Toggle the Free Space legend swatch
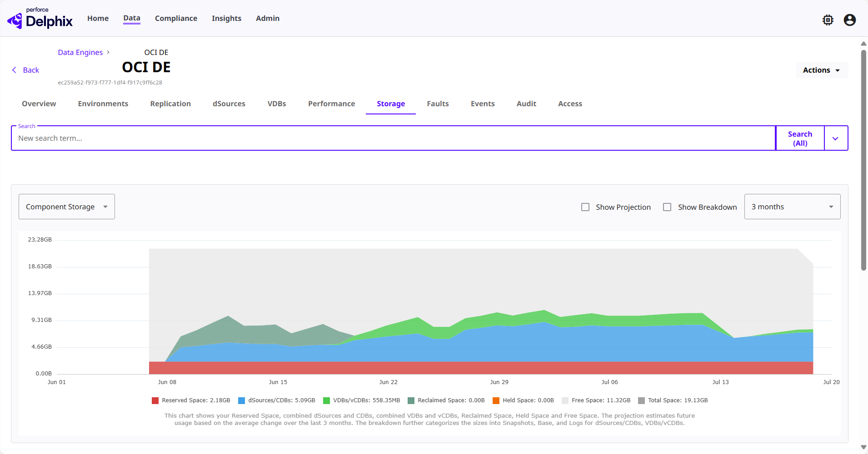 (565, 400)
